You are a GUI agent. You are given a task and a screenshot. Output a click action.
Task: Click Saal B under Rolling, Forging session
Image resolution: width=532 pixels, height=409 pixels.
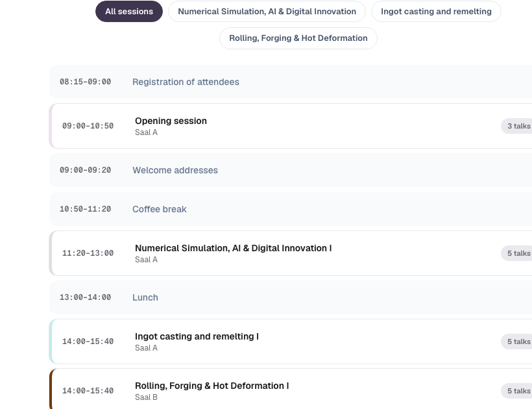[146, 397]
